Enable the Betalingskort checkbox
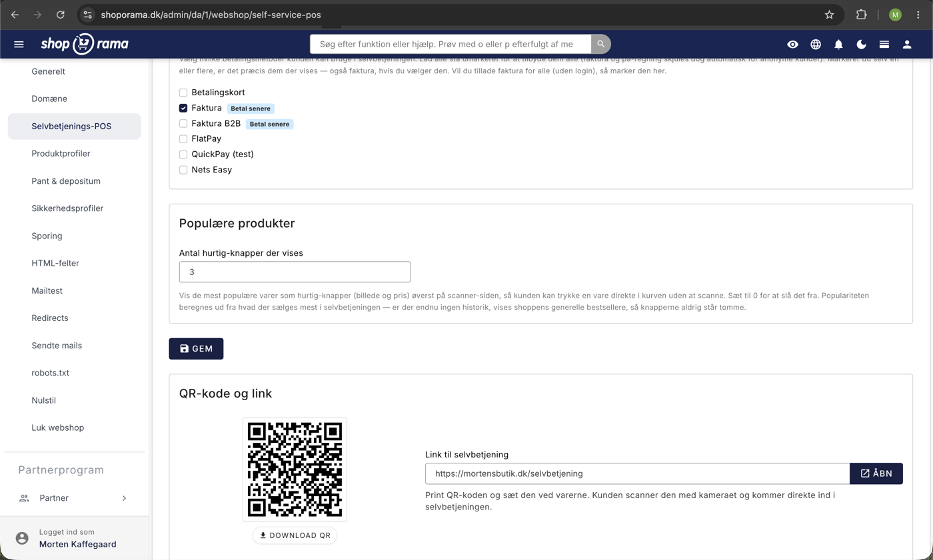 click(x=183, y=93)
